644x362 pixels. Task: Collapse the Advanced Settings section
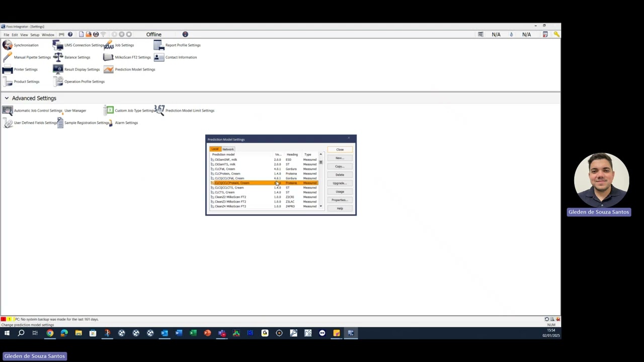(7, 98)
